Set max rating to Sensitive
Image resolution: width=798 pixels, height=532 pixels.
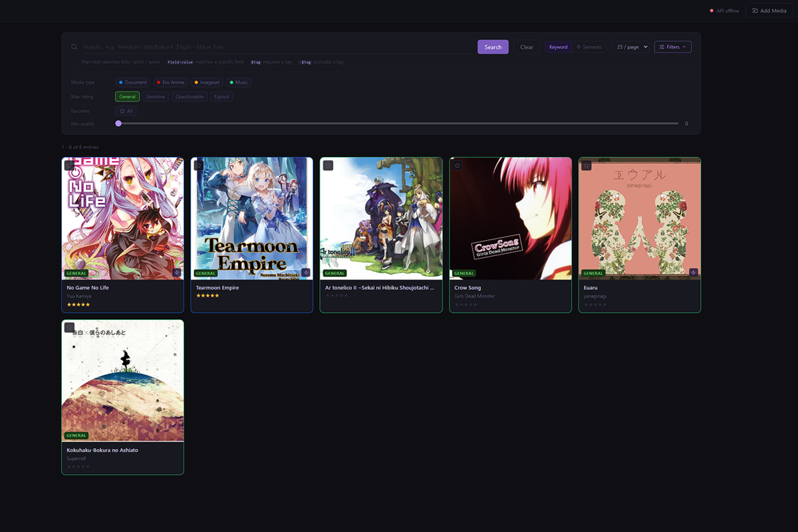click(x=156, y=96)
